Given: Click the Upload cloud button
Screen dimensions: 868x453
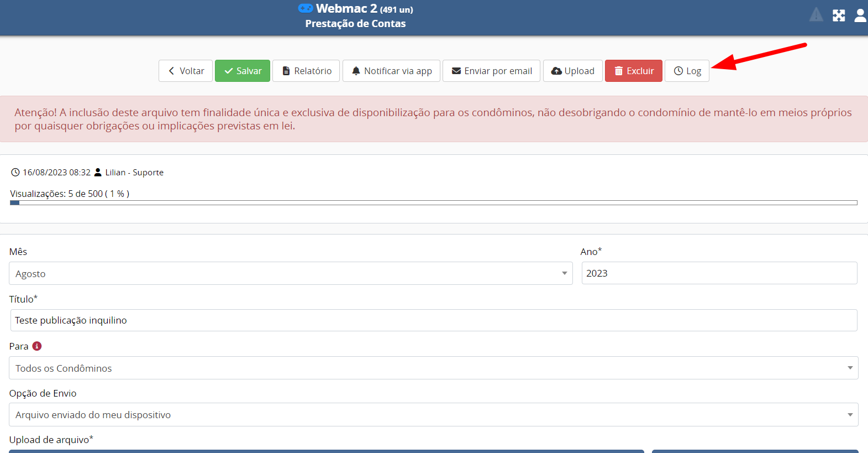Looking at the screenshot, I should [572, 71].
